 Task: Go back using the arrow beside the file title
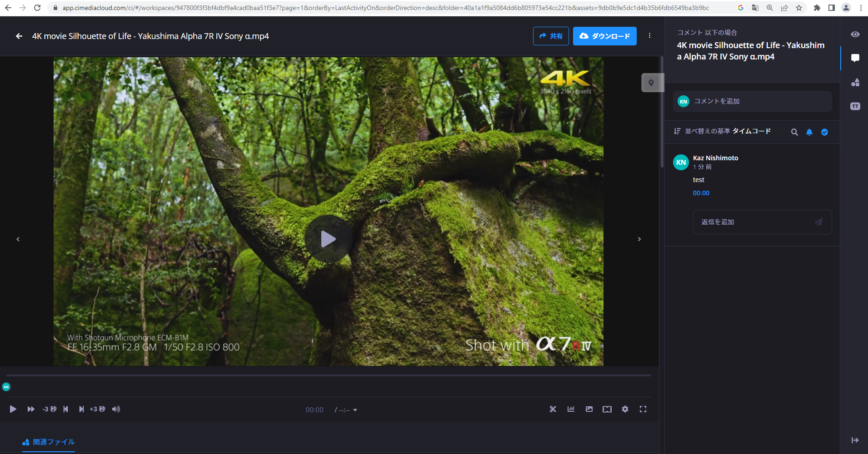coord(19,36)
